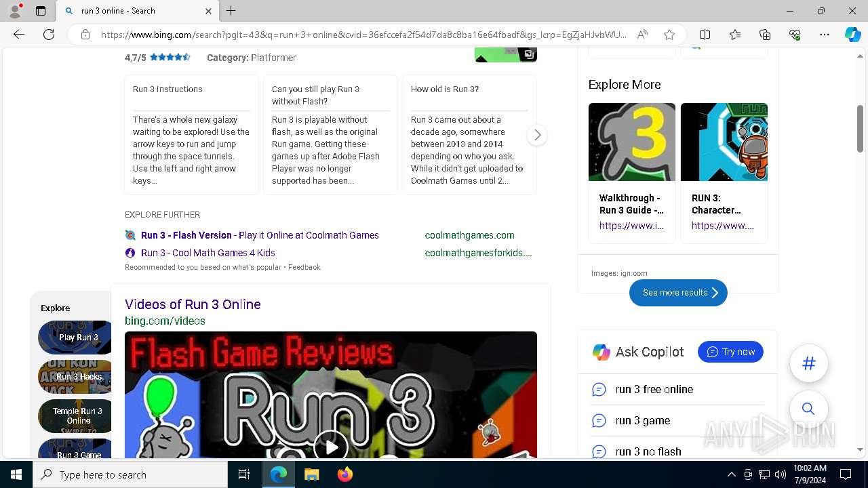Image resolution: width=868 pixels, height=488 pixels.
Task: Open volume control in system tray
Action: click(x=781, y=474)
